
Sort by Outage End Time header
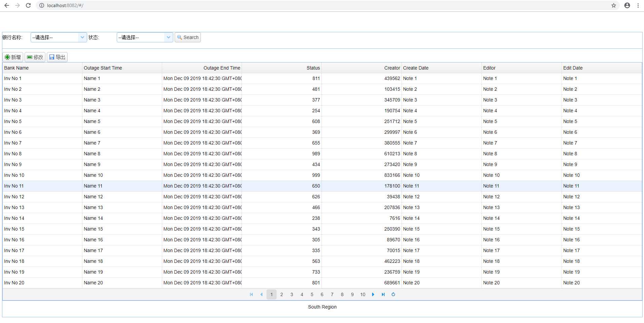tap(202, 68)
